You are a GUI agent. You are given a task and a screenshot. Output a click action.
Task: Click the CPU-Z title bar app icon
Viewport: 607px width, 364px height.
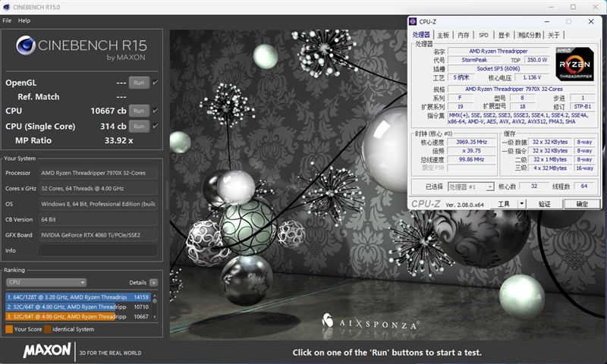pos(413,22)
